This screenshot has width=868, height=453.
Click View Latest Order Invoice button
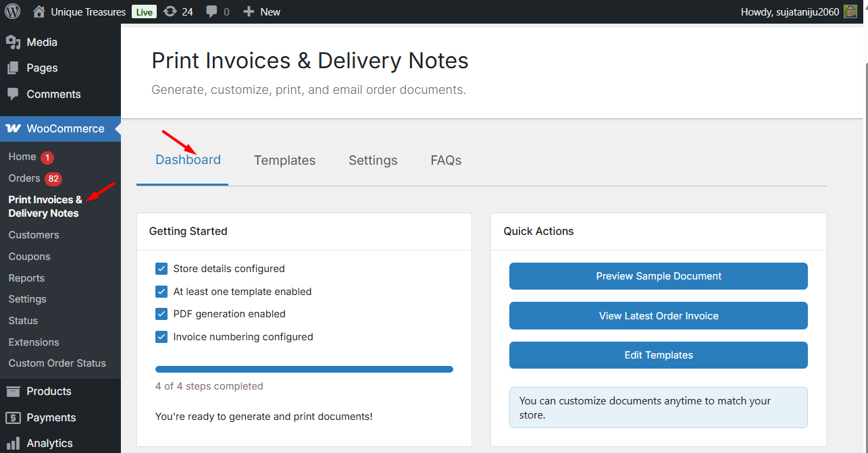pos(658,316)
